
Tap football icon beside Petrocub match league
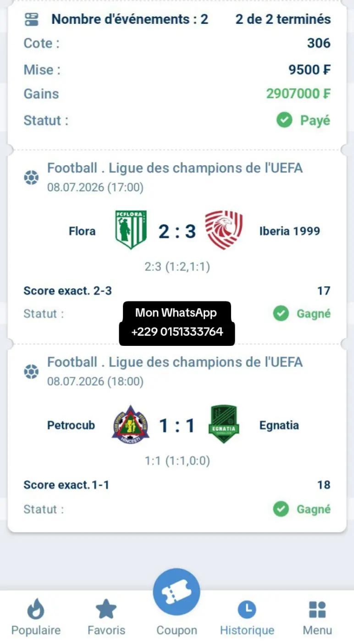point(31,372)
